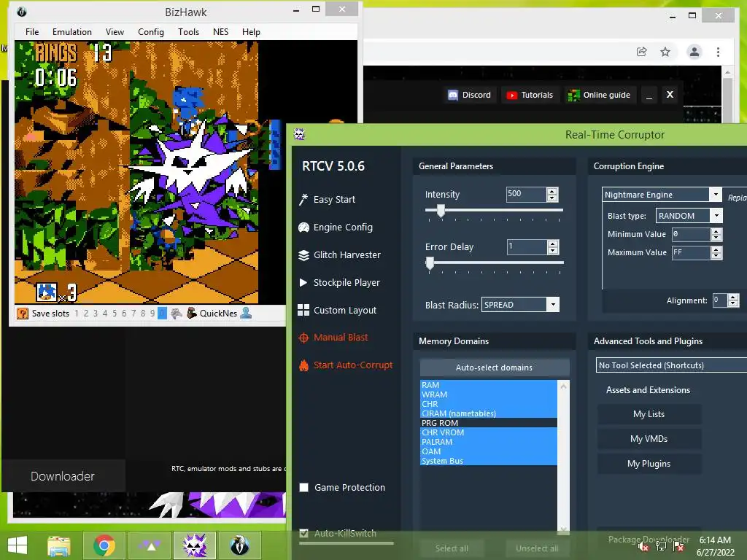
Task: Select save slot 9 in BizHawk
Action: click(152, 314)
